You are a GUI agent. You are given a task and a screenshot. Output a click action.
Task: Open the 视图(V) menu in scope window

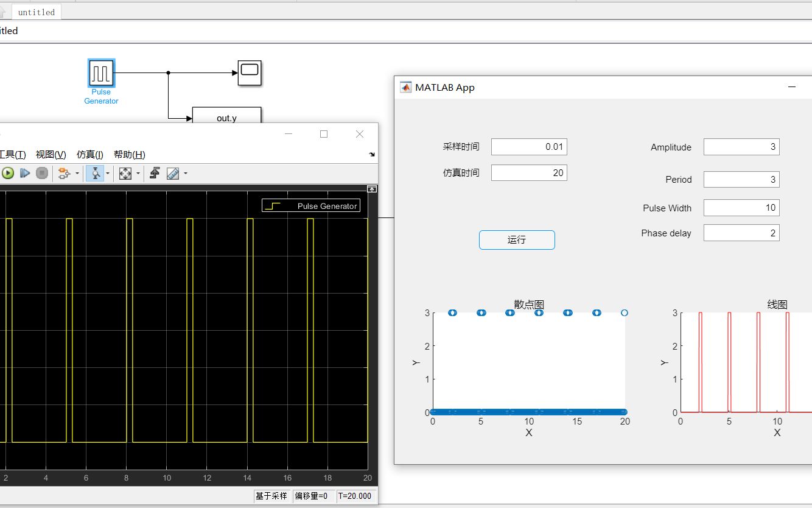51,154
